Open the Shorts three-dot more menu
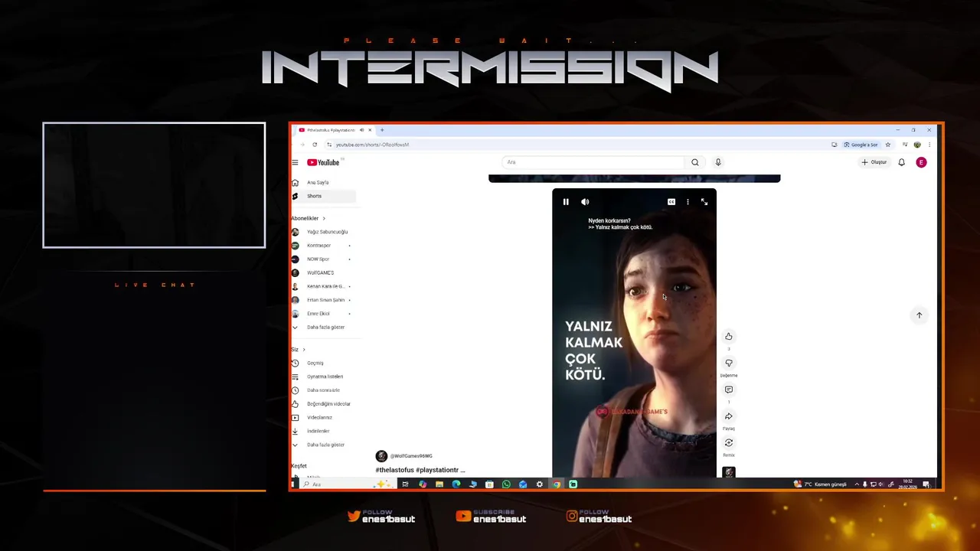This screenshot has width=980, height=551. pos(688,202)
